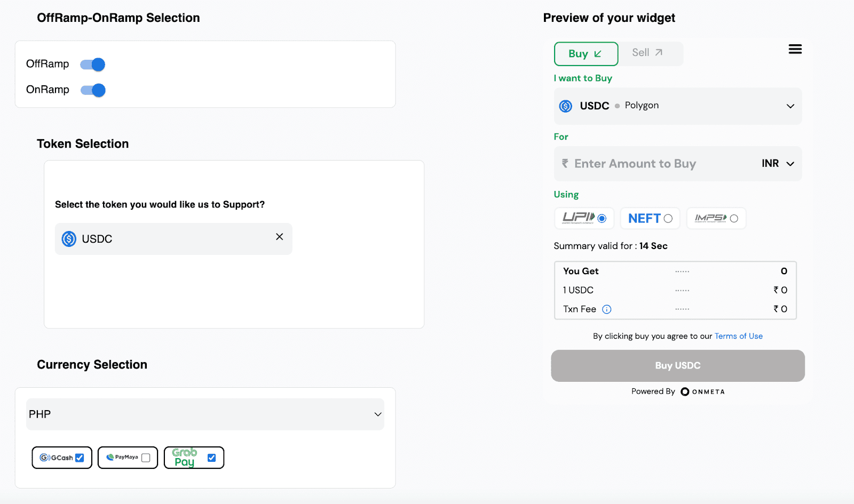This screenshot has height=504, width=854.
Task: Open the Terms of Use link
Action: [x=738, y=336]
